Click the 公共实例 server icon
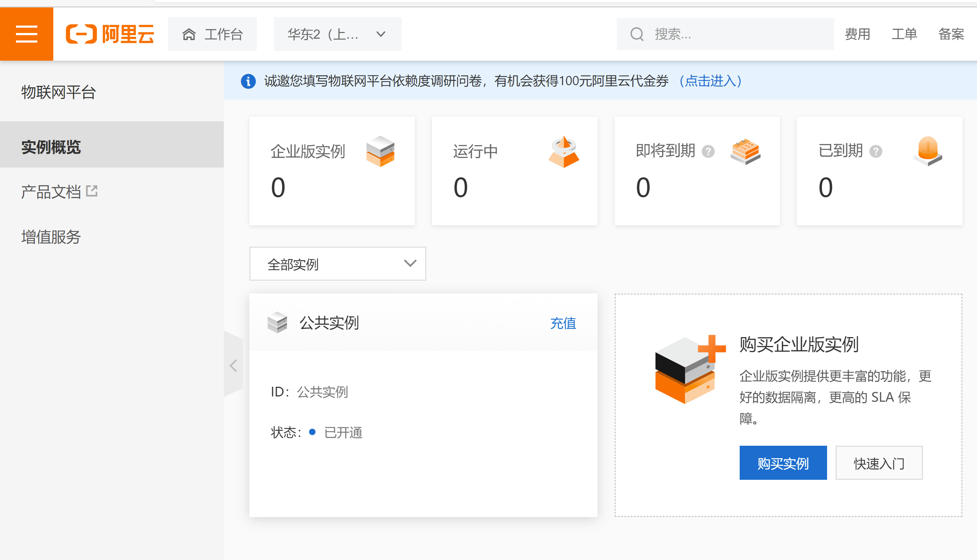Viewport: 977px width, 560px height. (x=277, y=322)
